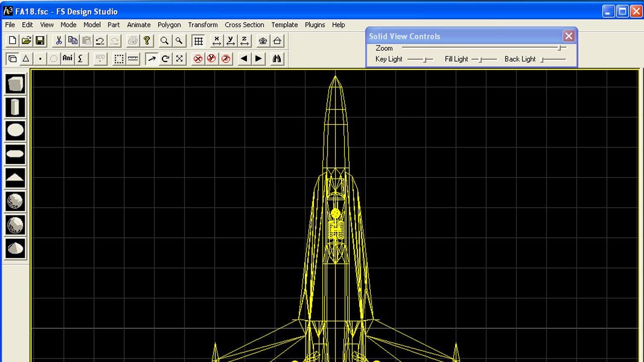Add a cylinder primitive from sidebar

[15, 108]
